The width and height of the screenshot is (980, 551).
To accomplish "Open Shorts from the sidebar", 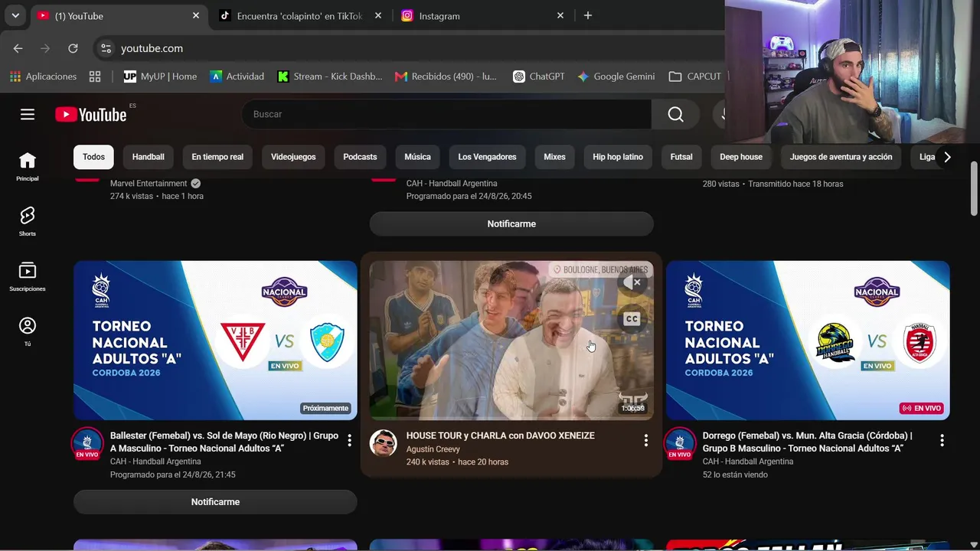I will (28, 221).
